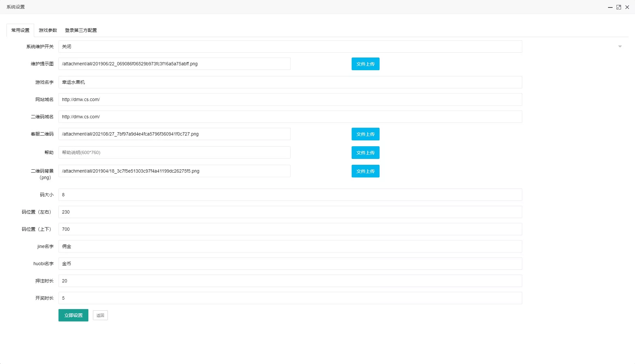Screen dimensions: 635x364
Task: Expand the 系统维护开关 dropdown arrow
Action: tap(620, 46)
